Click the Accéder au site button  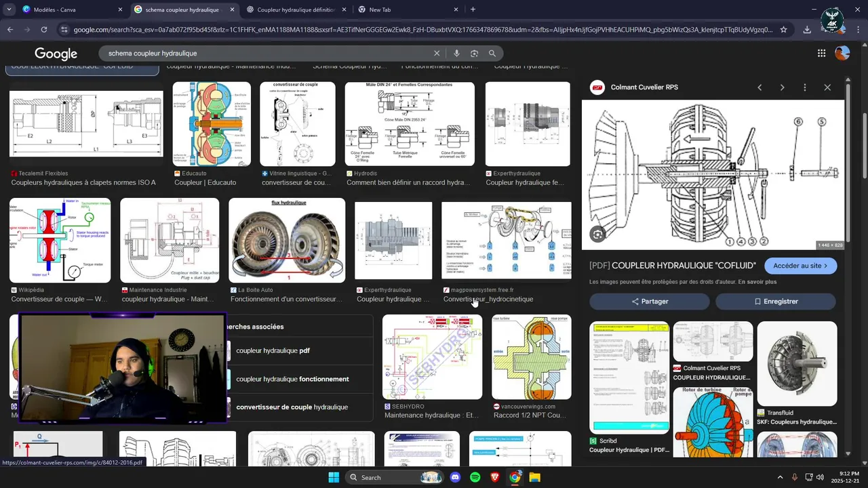[x=800, y=266]
